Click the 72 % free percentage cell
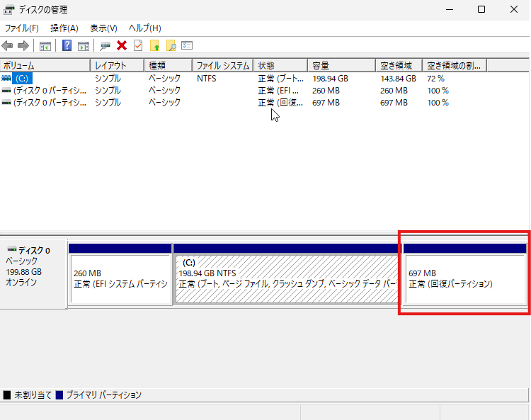 pos(435,79)
